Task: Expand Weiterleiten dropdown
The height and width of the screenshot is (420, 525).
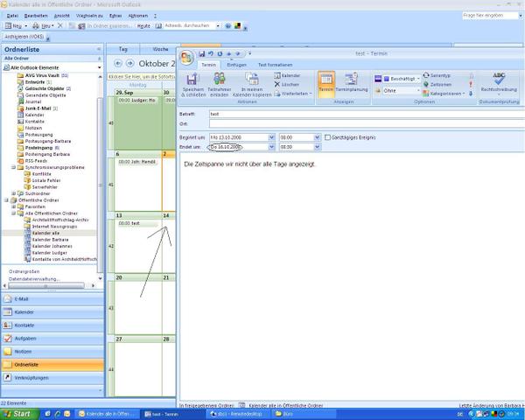Action: coord(311,94)
